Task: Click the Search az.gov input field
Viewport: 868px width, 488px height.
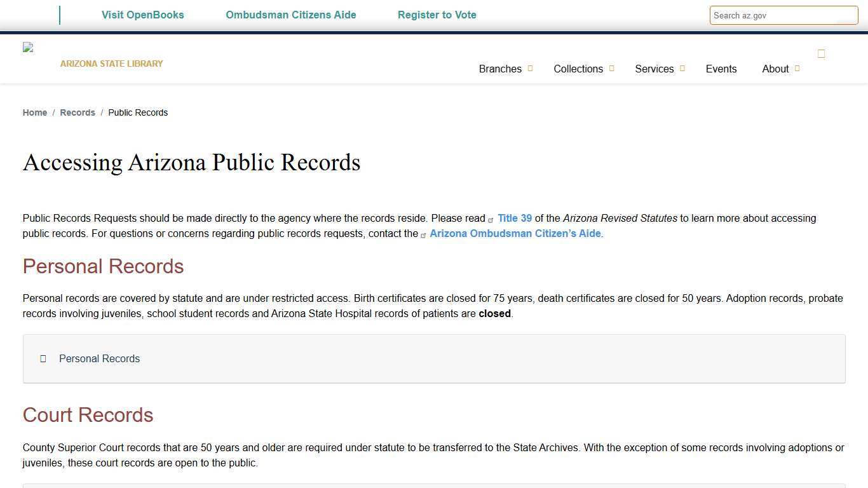Action: click(x=783, y=15)
